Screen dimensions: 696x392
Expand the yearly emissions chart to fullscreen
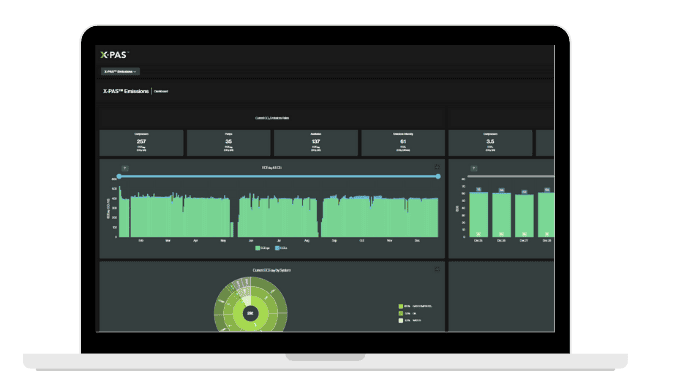click(437, 167)
